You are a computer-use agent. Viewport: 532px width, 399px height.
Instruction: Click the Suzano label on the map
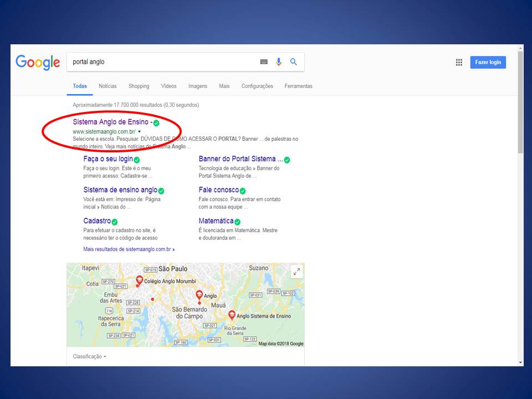(x=259, y=268)
